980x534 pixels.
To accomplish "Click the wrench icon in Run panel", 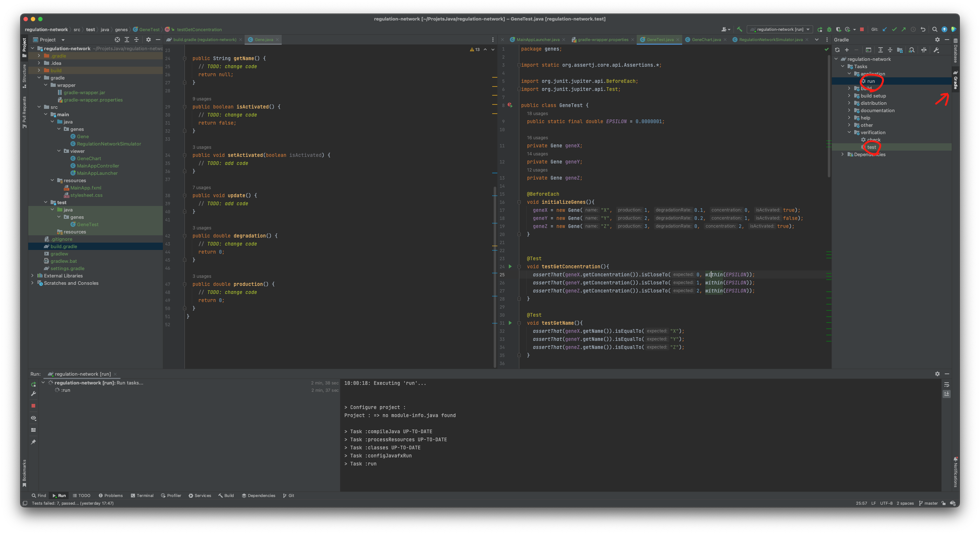I will point(33,394).
